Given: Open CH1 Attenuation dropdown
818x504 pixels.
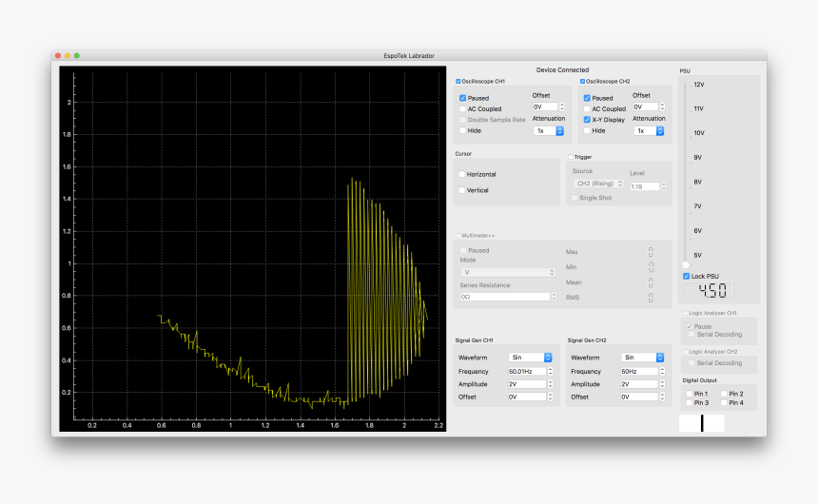Looking at the screenshot, I should pos(549,131).
